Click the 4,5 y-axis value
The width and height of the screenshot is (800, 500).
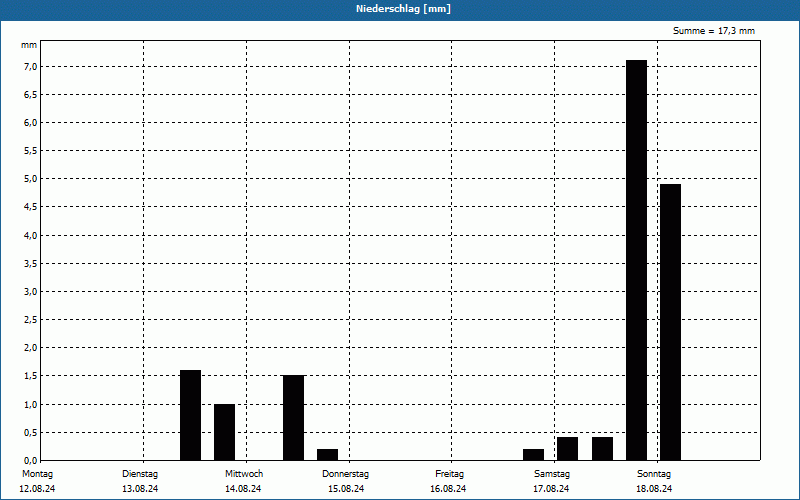[x=30, y=207]
